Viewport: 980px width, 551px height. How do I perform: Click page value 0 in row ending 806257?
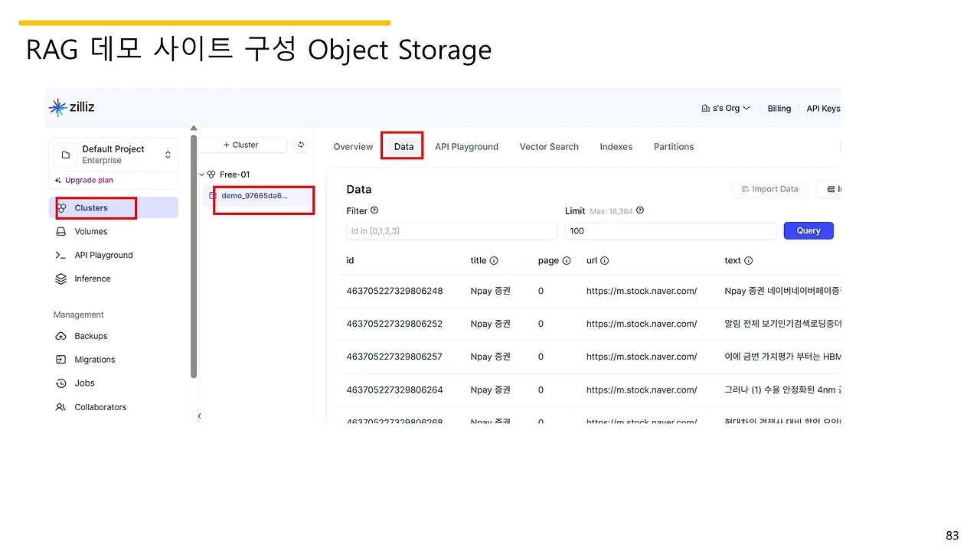pyautogui.click(x=541, y=357)
